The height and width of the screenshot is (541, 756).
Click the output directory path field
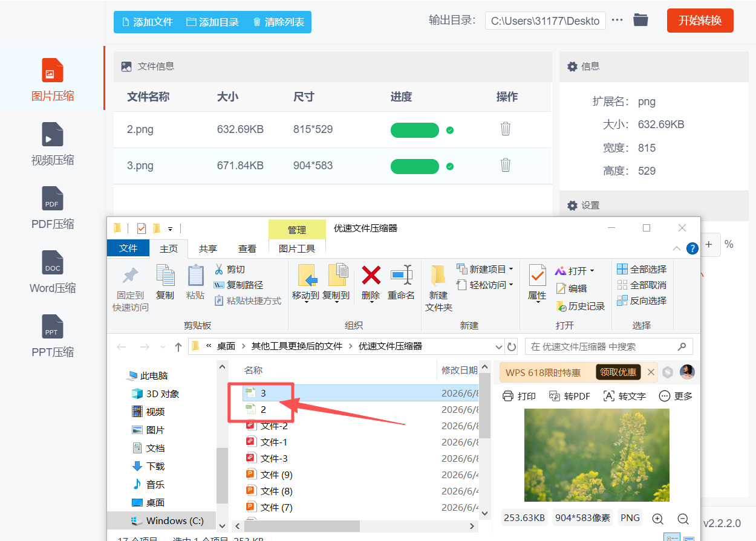(545, 21)
